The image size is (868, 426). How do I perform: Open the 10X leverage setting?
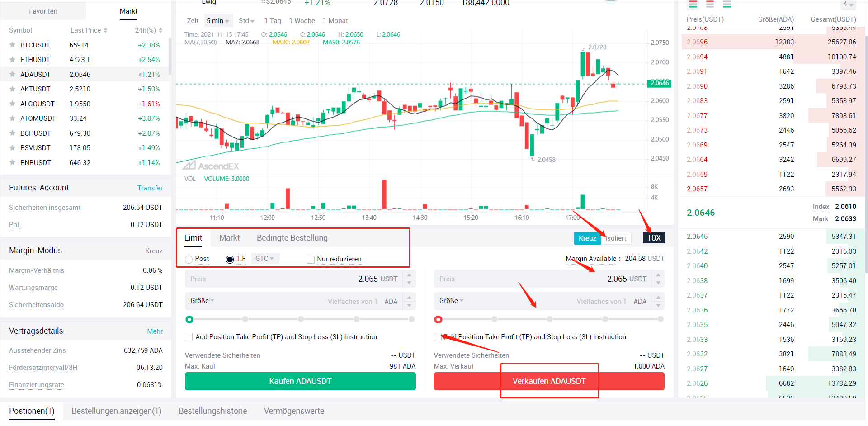654,238
